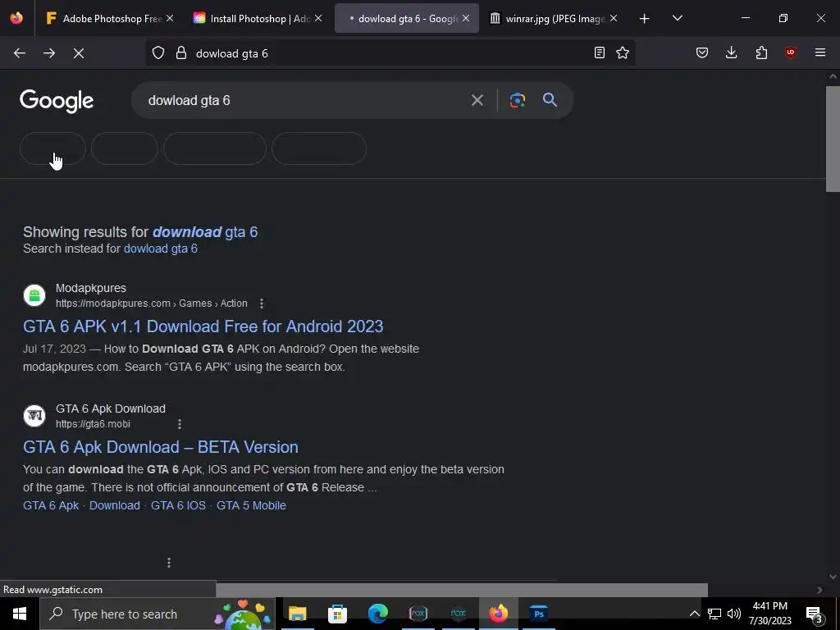Screen dimensions: 840x630
Task: Open more options for gta6.mobi result
Action: [x=180, y=424]
